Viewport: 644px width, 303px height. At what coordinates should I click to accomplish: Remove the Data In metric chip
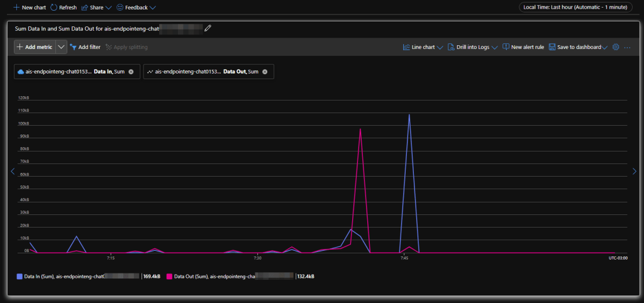[131, 72]
